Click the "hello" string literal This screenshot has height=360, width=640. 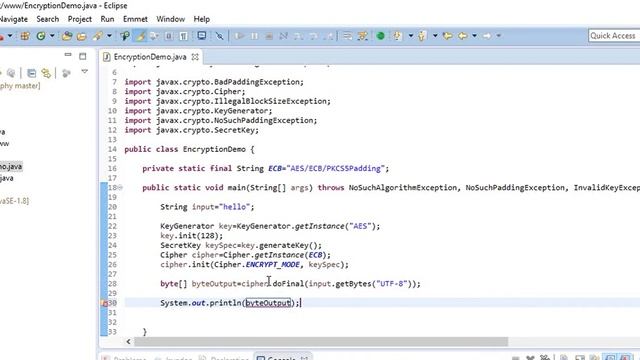234,207
